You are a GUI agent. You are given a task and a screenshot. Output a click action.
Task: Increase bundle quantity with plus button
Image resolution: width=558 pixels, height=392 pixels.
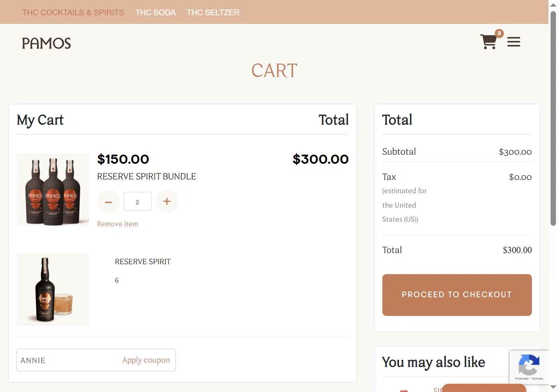(167, 202)
